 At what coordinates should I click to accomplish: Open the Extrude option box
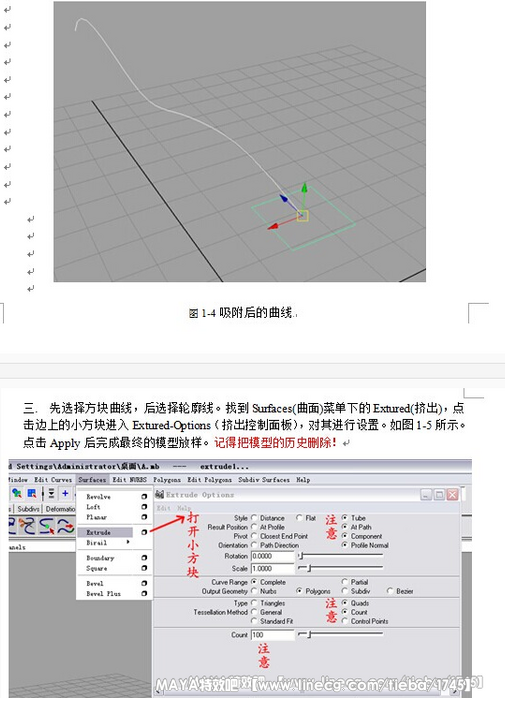click(x=144, y=532)
